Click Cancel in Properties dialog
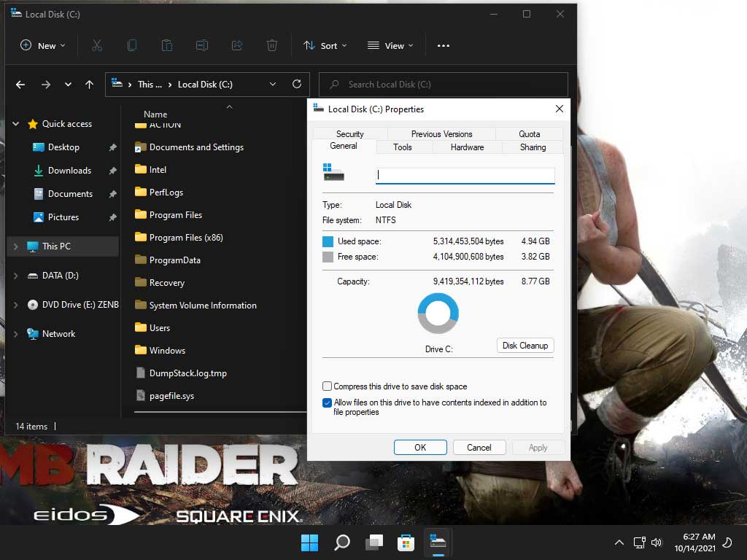 pos(479,448)
